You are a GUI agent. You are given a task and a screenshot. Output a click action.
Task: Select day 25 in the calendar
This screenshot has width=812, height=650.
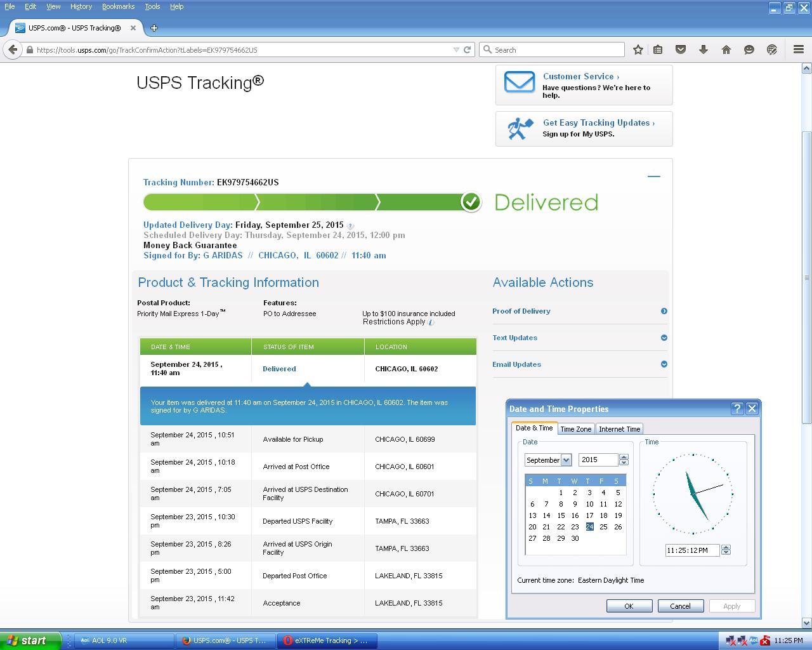pos(603,527)
